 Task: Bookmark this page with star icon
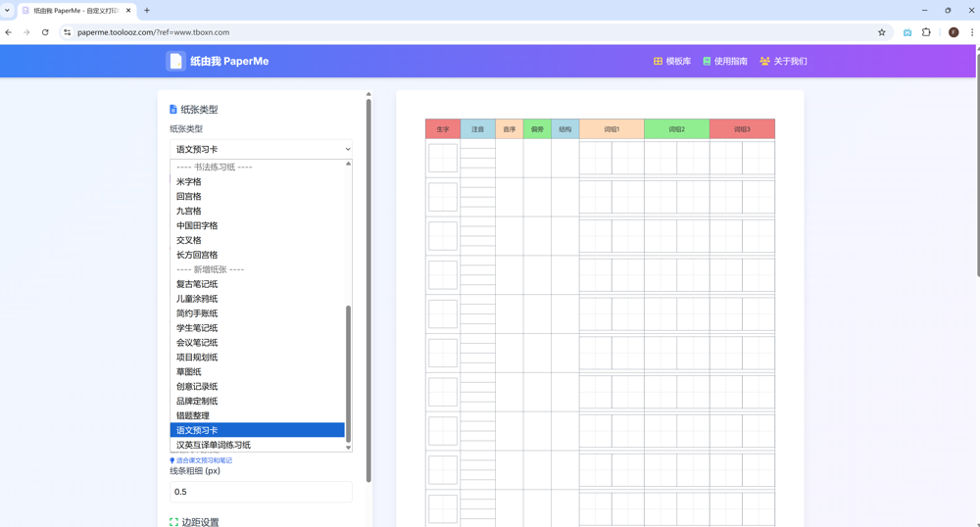tap(881, 32)
